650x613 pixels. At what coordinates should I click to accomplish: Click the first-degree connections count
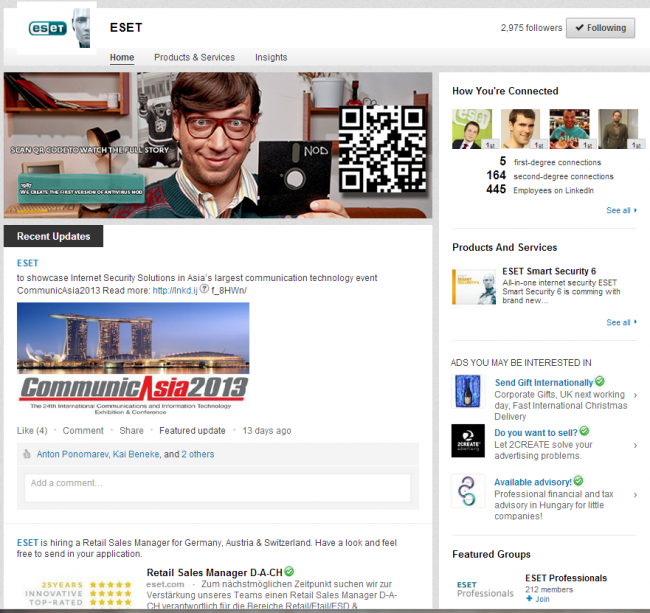[x=503, y=161]
